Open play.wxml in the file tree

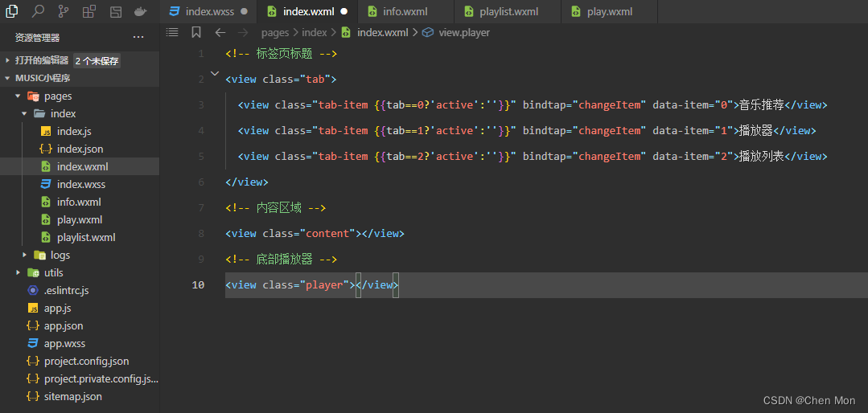click(80, 219)
